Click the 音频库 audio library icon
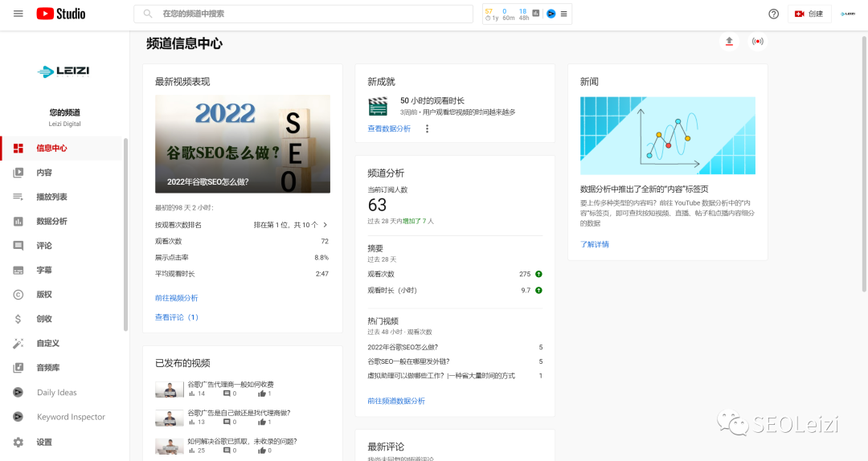868x461 pixels. pos(18,368)
